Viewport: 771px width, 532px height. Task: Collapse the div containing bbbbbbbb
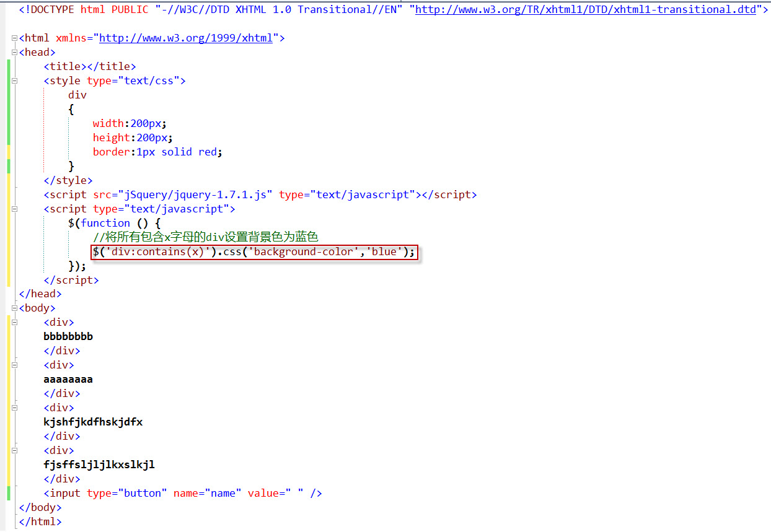coord(14,323)
